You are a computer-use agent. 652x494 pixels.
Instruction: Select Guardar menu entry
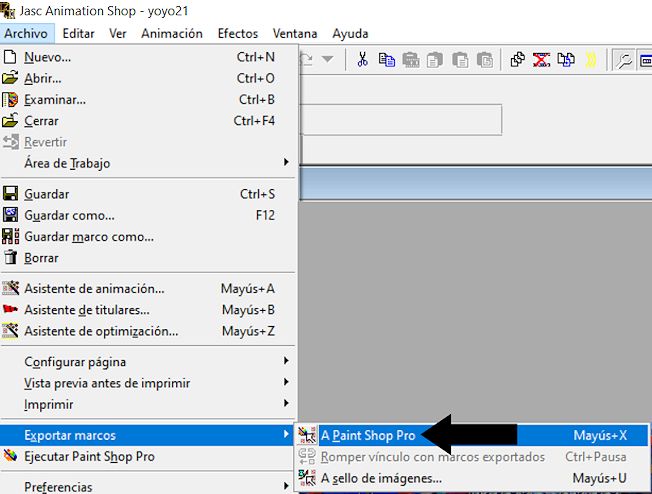[x=148, y=194]
